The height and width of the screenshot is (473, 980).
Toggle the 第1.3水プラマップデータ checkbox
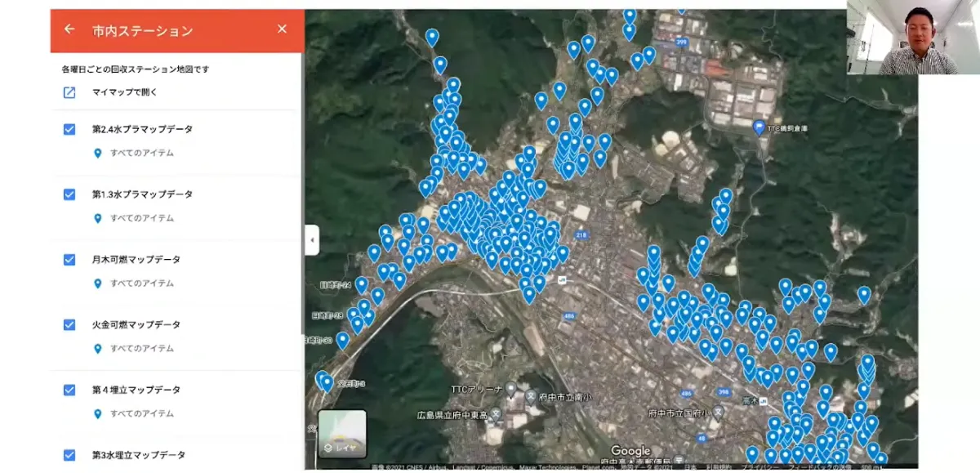[69, 194]
